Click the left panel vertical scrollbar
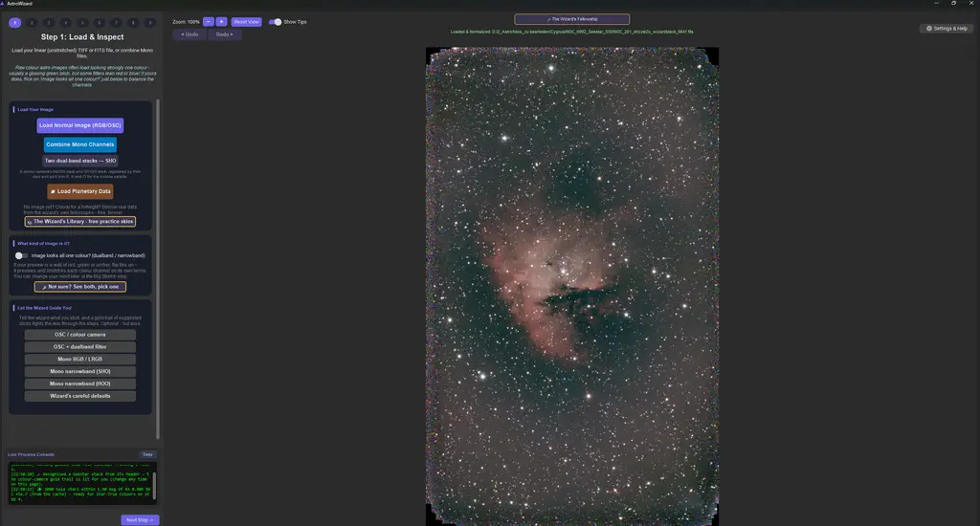This screenshot has width=980, height=526. 158,269
